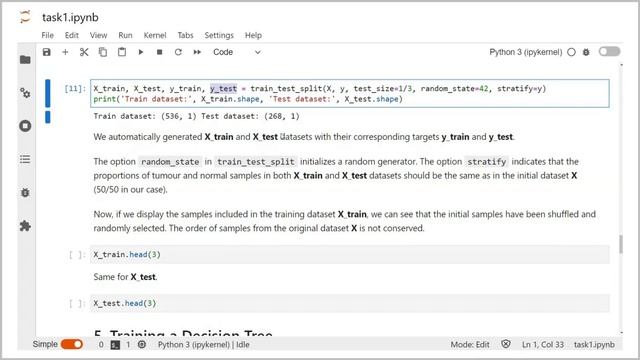Click the kernel status circle indicator
Viewport: 640px width, 360px height.
pos(571,52)
